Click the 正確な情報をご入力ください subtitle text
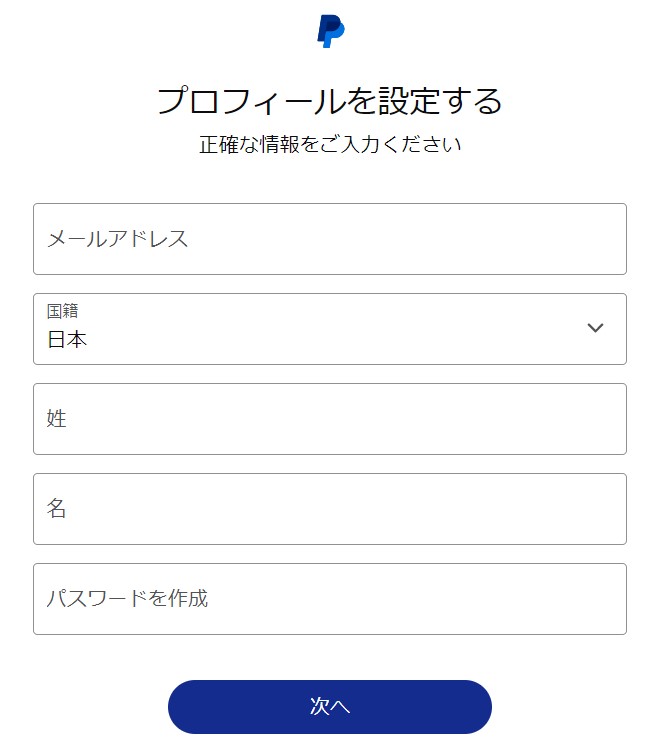Image resolution: width=663 pixels, height=748 pixels. 330,144
